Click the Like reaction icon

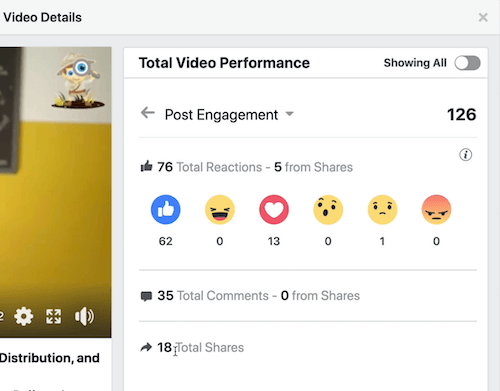point(166,210)
